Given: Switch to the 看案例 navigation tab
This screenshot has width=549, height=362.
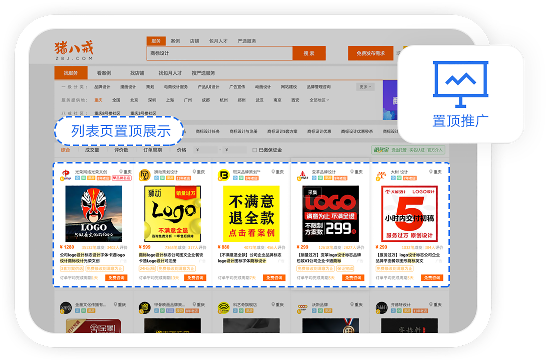Looking at the screenshot, I should tap(104, 73).
